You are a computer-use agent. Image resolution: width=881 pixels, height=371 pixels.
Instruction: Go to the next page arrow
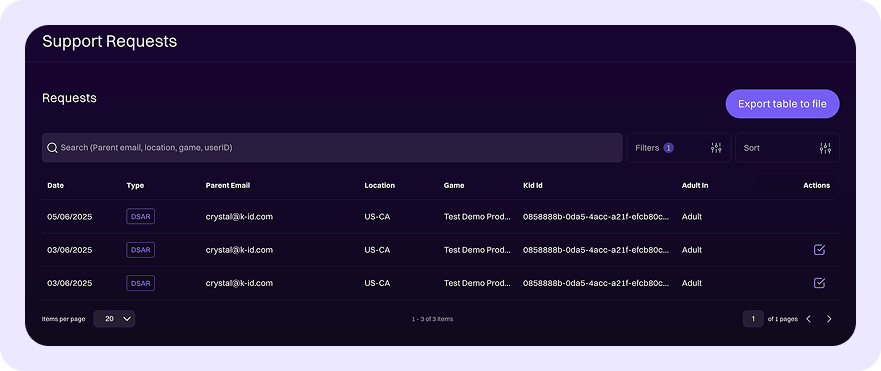coord(829,319)
